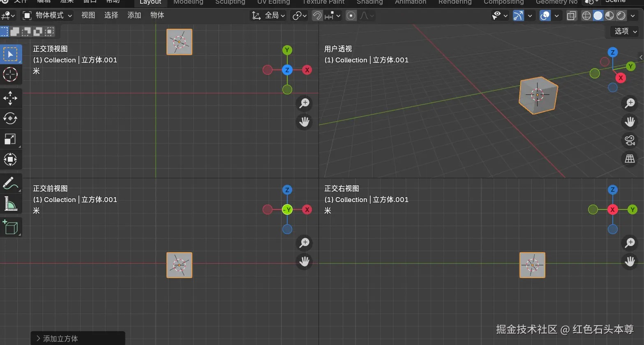The image size is (644, 345).
Task: Open the 全局 transform orientation dropdown
Action: click(268, 16)
